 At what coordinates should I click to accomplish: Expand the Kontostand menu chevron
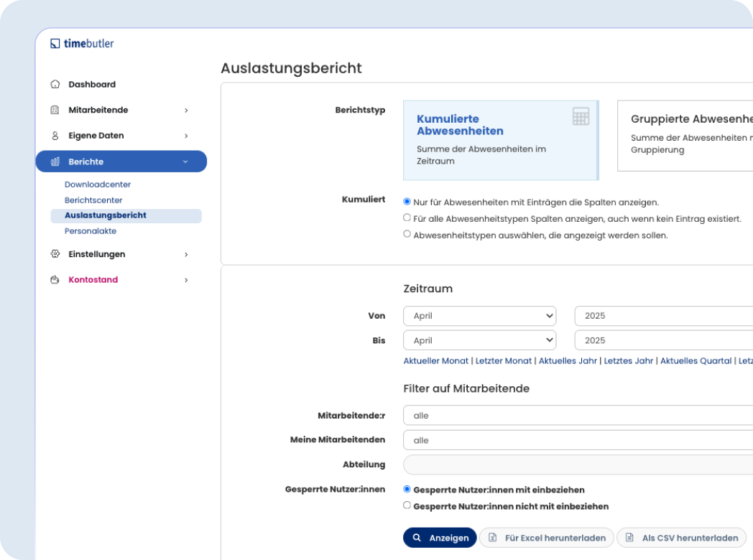pos(186,280)
